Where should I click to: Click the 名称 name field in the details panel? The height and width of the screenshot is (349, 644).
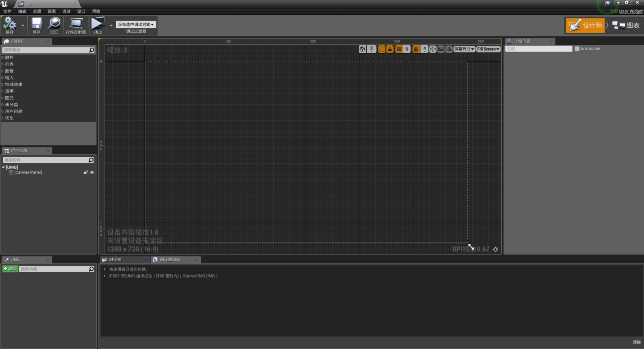(x=539, y=49)
